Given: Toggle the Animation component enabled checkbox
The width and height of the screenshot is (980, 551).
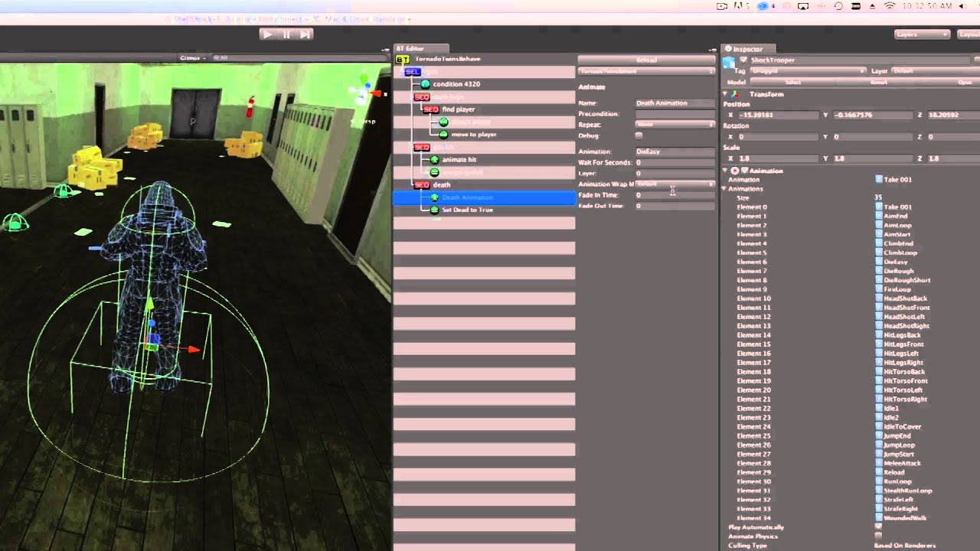Looking at the screenshot, I should tap(744, 171).
